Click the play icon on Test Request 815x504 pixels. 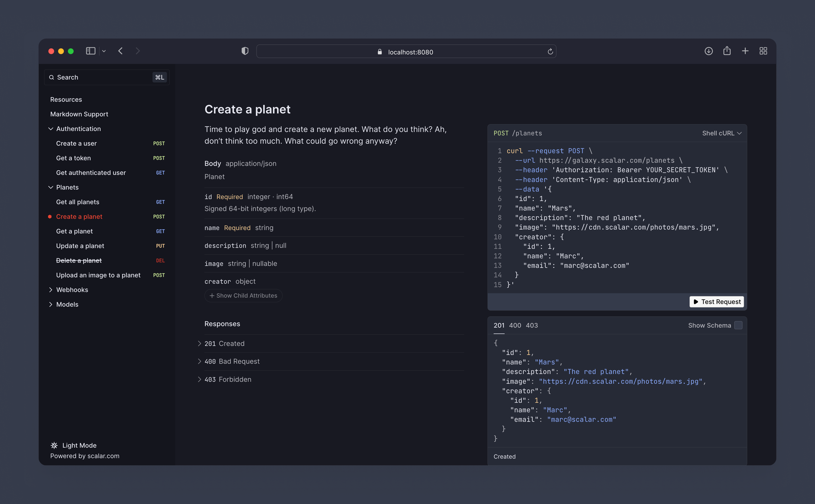point(696,302)
